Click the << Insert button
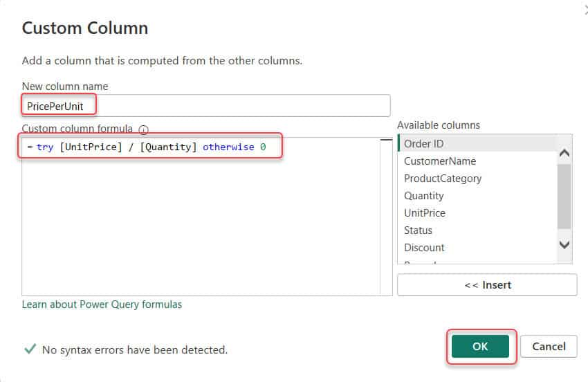 pyautogui.click(x=487, y=285)
